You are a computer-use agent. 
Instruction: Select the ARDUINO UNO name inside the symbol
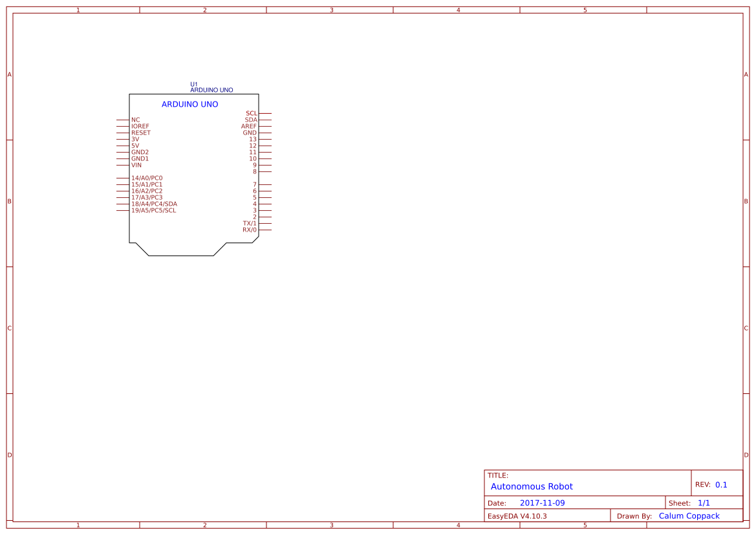point(191,104)
